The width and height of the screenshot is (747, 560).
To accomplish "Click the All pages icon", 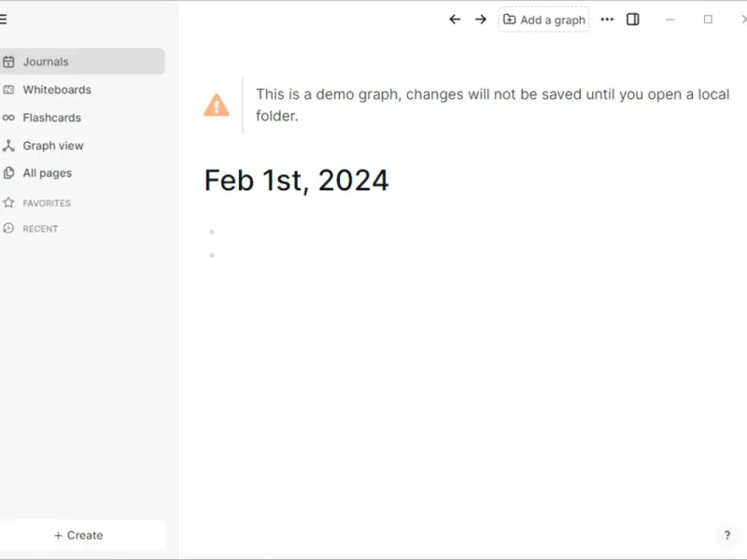I will tap(8, 173).
